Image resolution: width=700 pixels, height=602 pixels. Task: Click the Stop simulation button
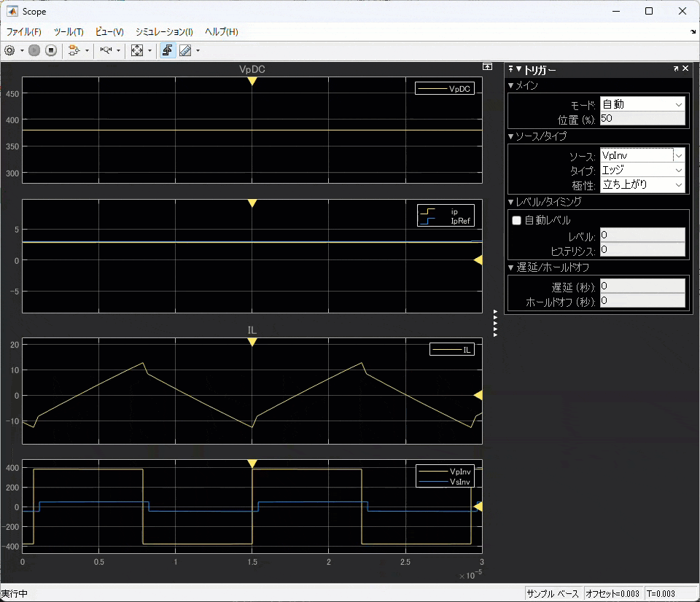tap(51, 50)
